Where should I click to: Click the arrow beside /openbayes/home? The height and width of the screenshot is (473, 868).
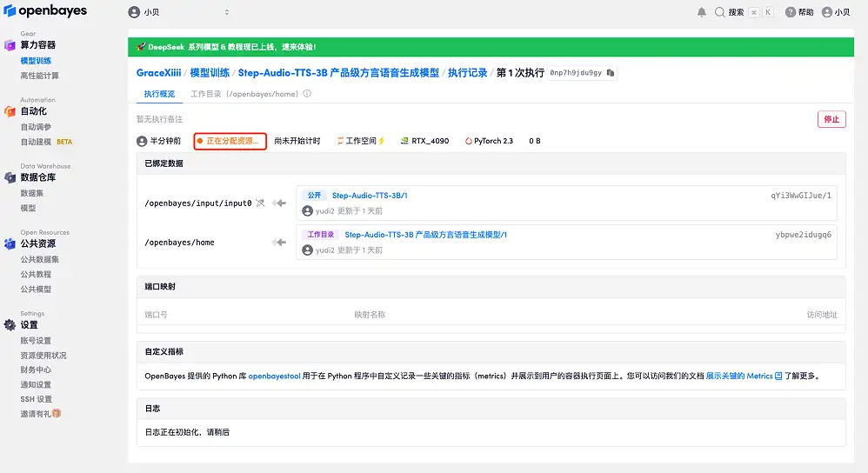pyautogui.click(x=279, y=243)
